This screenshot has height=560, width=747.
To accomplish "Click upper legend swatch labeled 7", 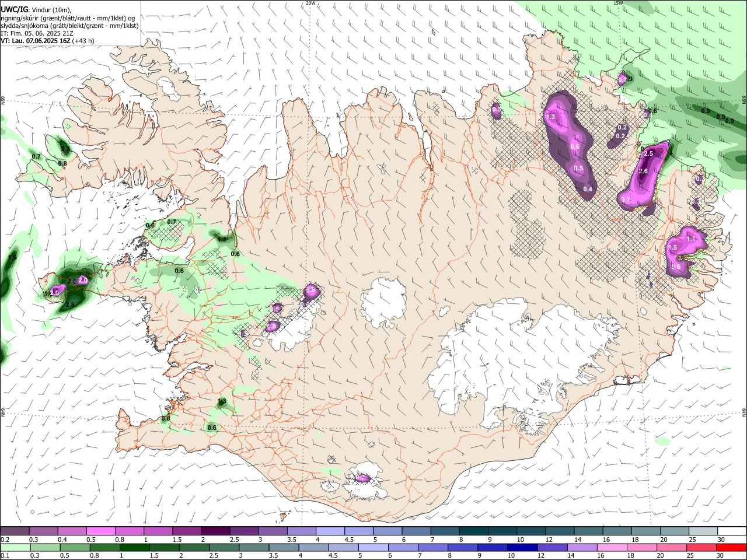I will 445,531.
